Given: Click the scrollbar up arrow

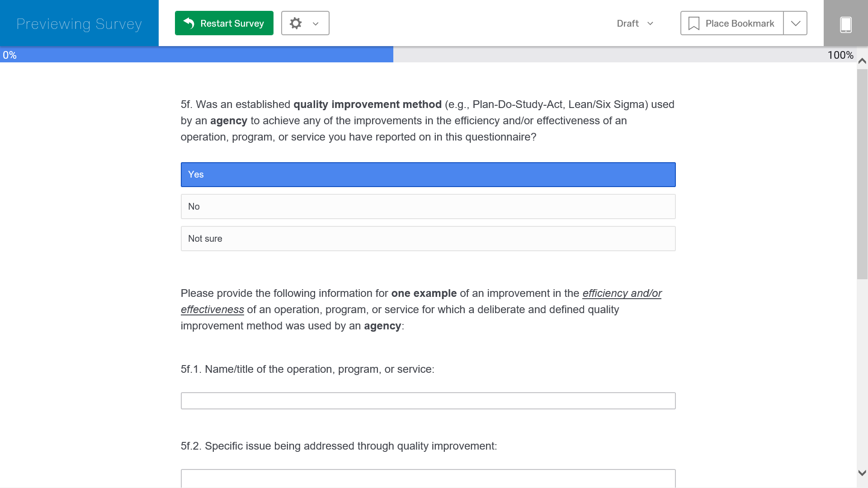Looking at the screenshot, I should pyautogui.click(x=862, y=61).
